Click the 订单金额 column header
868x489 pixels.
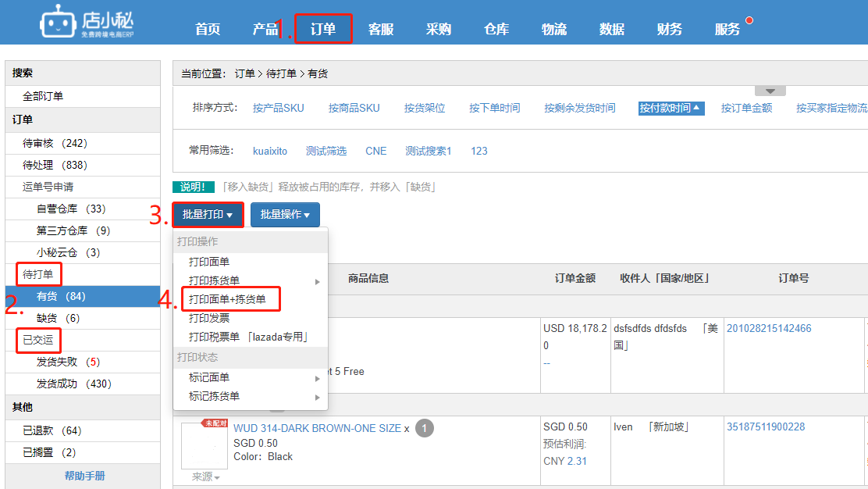(575, 279)
